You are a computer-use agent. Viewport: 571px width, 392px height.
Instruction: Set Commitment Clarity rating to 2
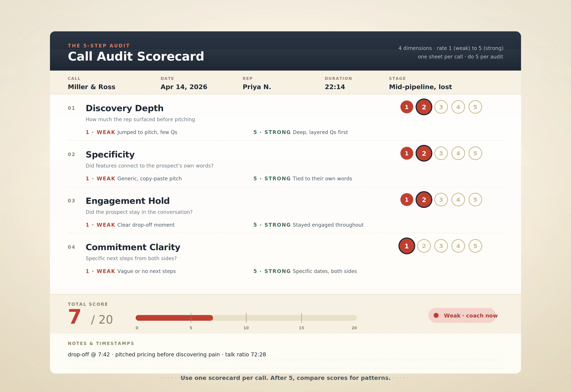coord(424,246)
